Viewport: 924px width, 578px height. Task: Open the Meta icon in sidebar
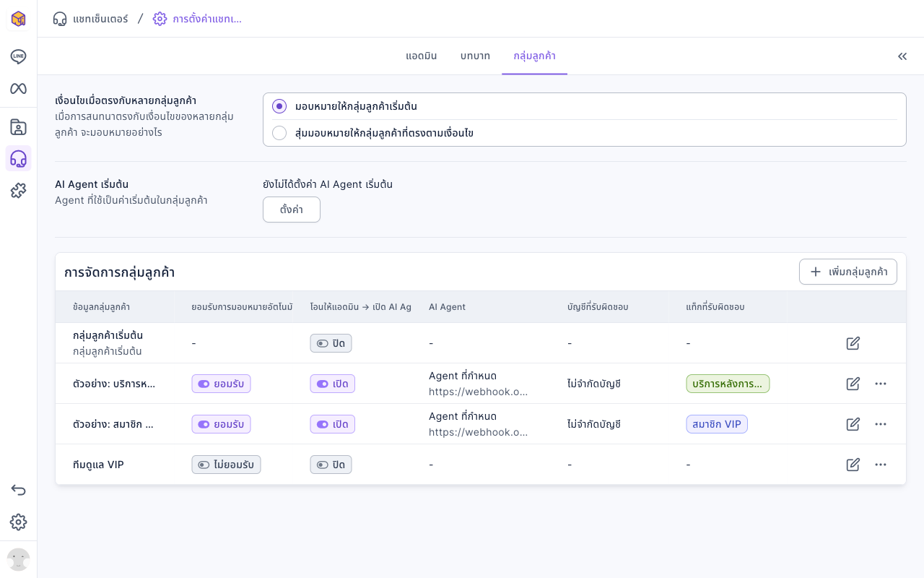(18, 88)
